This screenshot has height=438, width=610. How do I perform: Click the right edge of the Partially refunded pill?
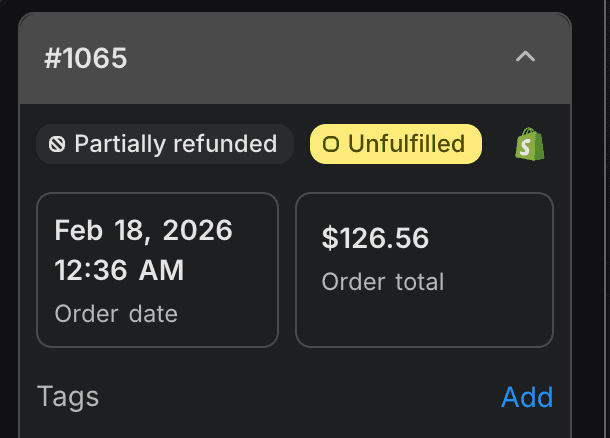(286, 144)
